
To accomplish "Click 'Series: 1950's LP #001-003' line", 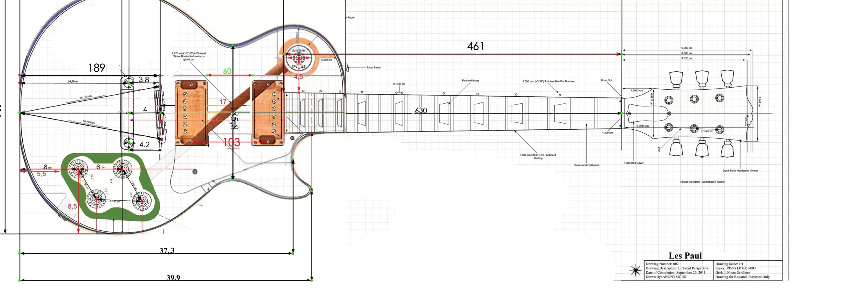I will click(x=735, y=268).
